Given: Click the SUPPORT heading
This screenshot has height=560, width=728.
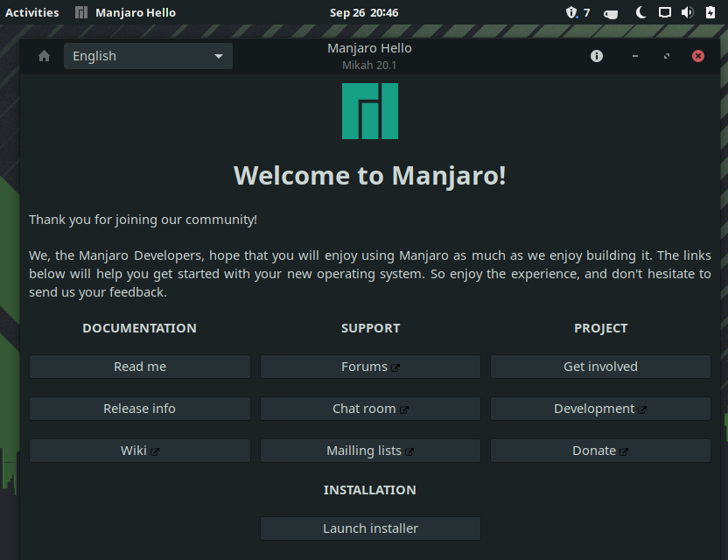Looking at the screenshot, I should click(370, 328).
